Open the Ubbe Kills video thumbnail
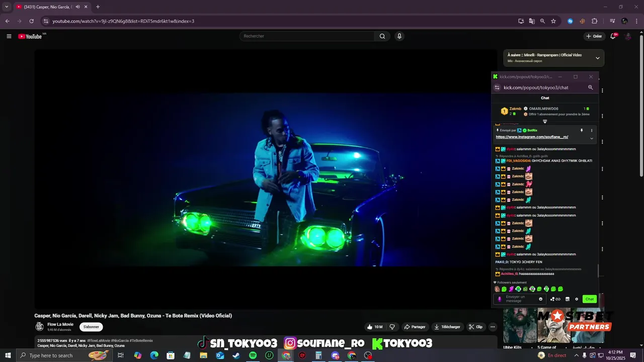 520,326
